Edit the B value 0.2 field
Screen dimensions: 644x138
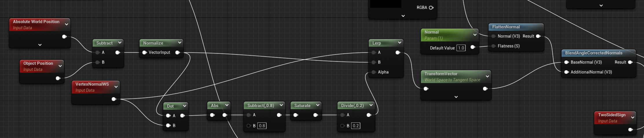point(355,126)
